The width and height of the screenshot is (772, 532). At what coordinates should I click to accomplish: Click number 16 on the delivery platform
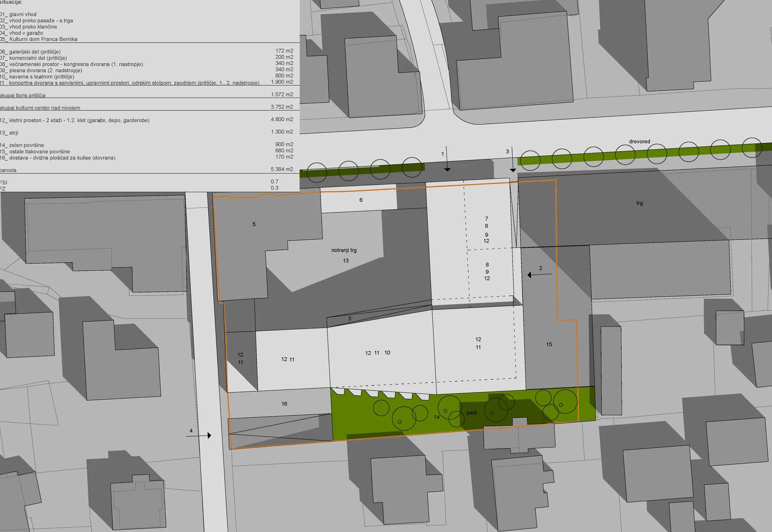(x=284, y=404)
